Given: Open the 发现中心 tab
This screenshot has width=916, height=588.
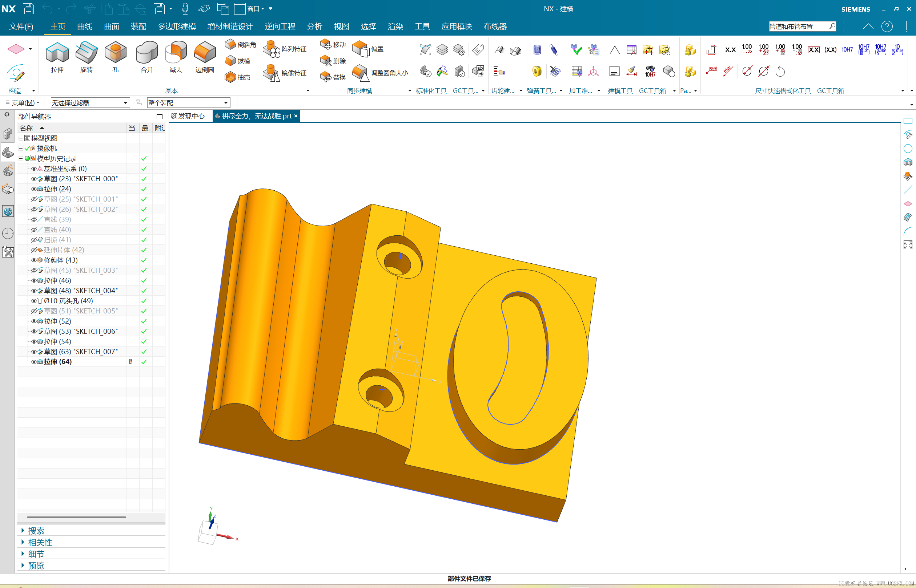Looking at the screenshot, I should tap(188, 116).
